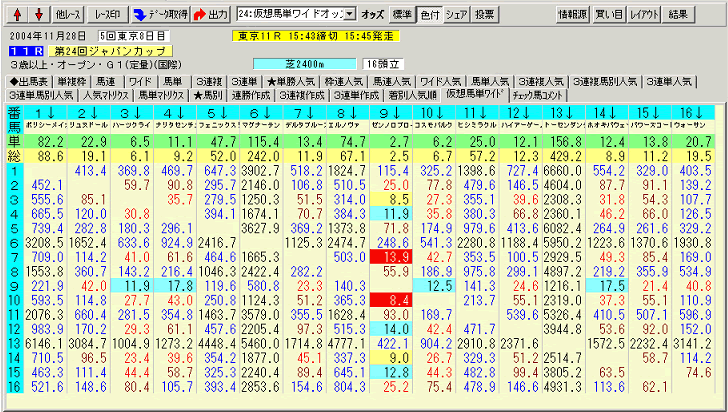Sort by column 11 arrow header
Image resolution: width=728 pixels, height=412 pixels.
[477, 112]
